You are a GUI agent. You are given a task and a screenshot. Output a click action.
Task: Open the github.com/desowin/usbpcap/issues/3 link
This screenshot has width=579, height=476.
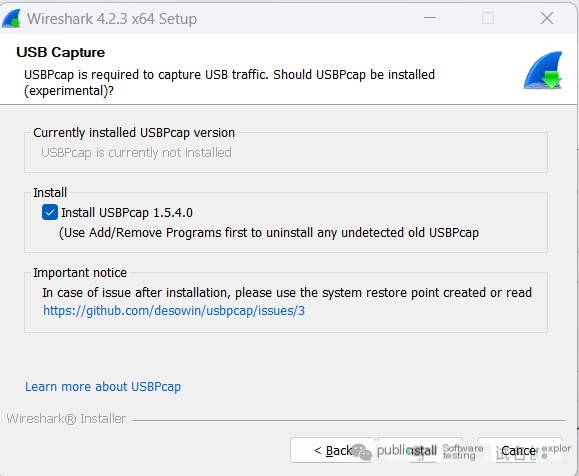(174, 311)
